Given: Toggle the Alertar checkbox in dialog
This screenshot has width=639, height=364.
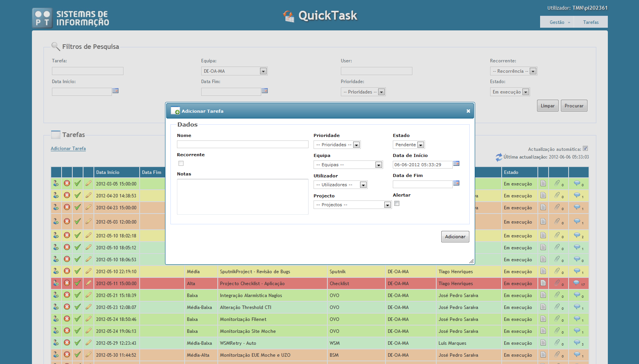Looking at the screenshot, I should click(x=397, y=203).
